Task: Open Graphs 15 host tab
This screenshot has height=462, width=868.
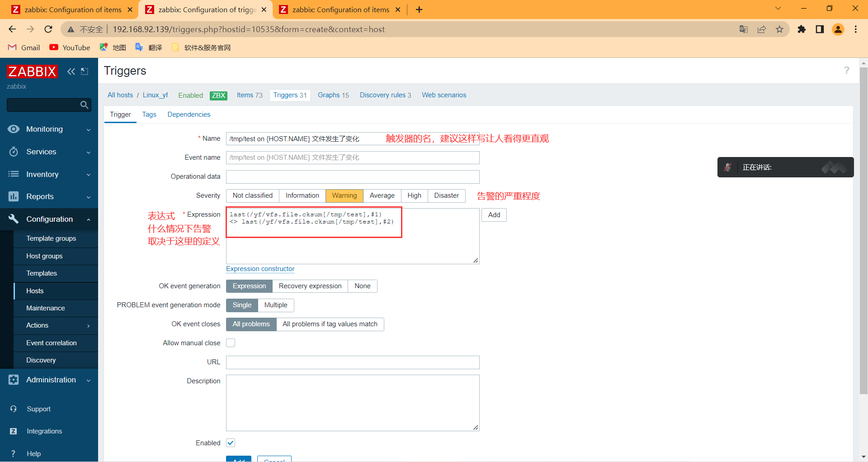Action: click(x=333, y=95)
